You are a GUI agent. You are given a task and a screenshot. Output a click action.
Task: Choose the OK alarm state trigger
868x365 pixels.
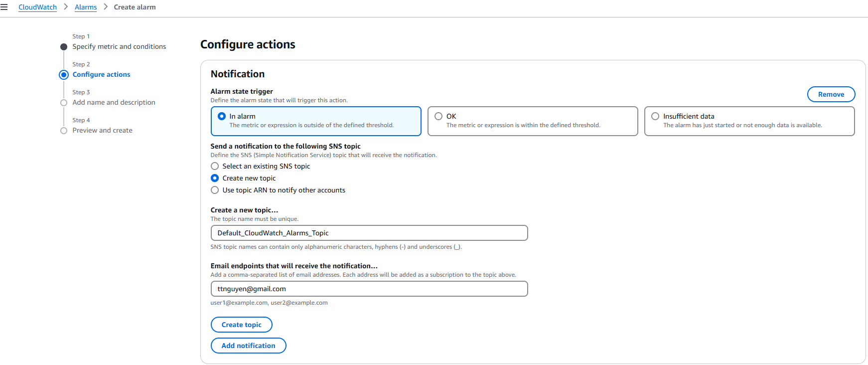438,116
